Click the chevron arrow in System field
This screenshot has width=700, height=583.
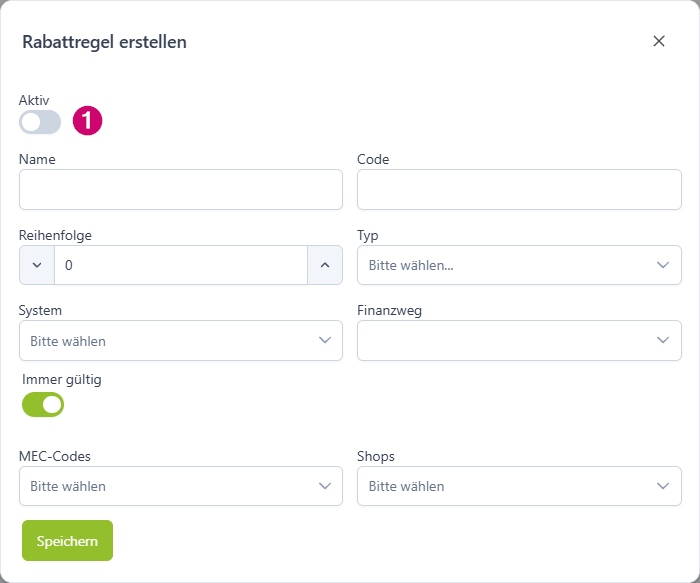coord(325,340)
